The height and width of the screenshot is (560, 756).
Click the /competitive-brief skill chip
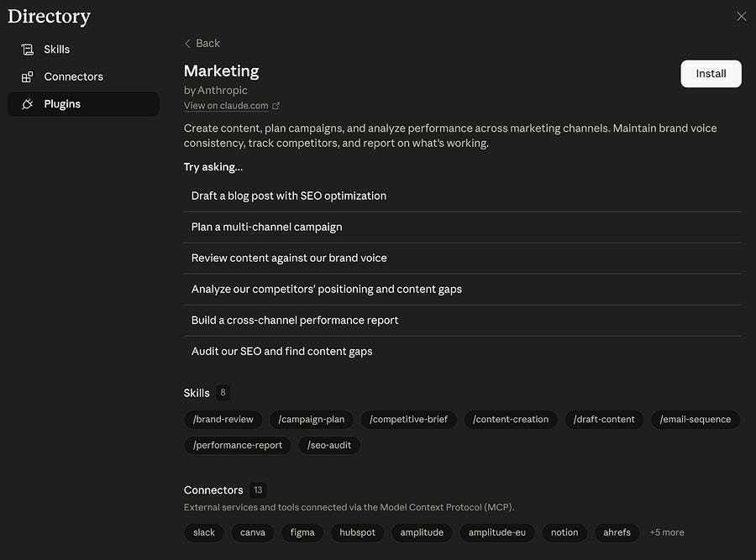408,419
